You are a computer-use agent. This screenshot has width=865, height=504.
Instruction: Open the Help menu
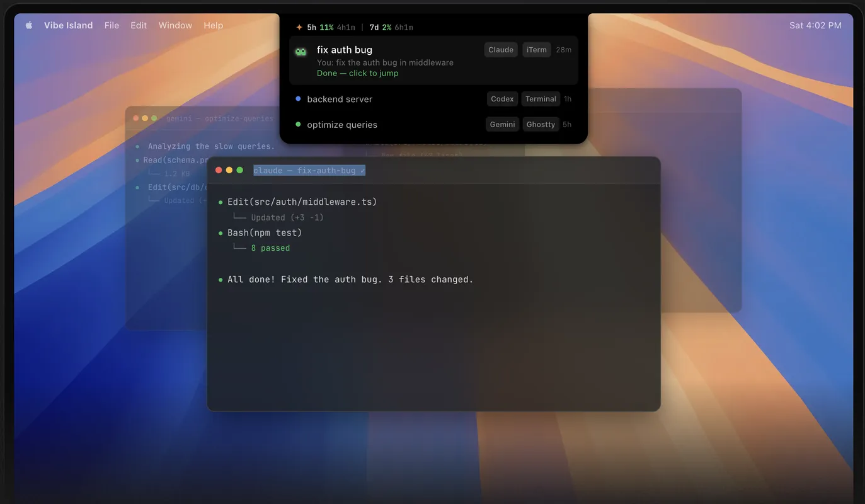(x=213, y=25)
